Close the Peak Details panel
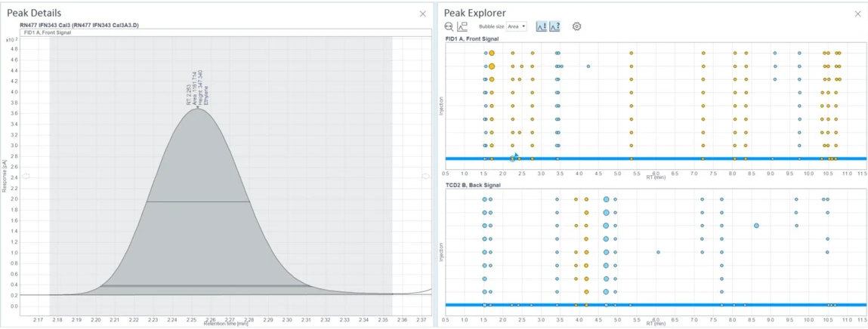 (422, 14)
